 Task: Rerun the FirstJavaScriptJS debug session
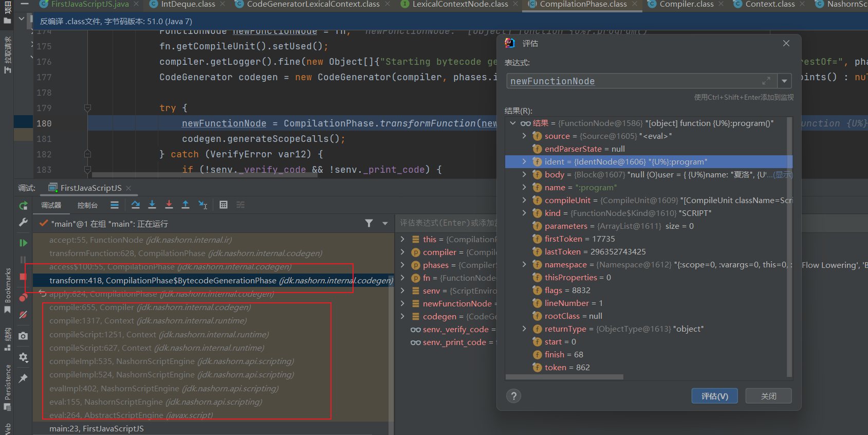23,205
